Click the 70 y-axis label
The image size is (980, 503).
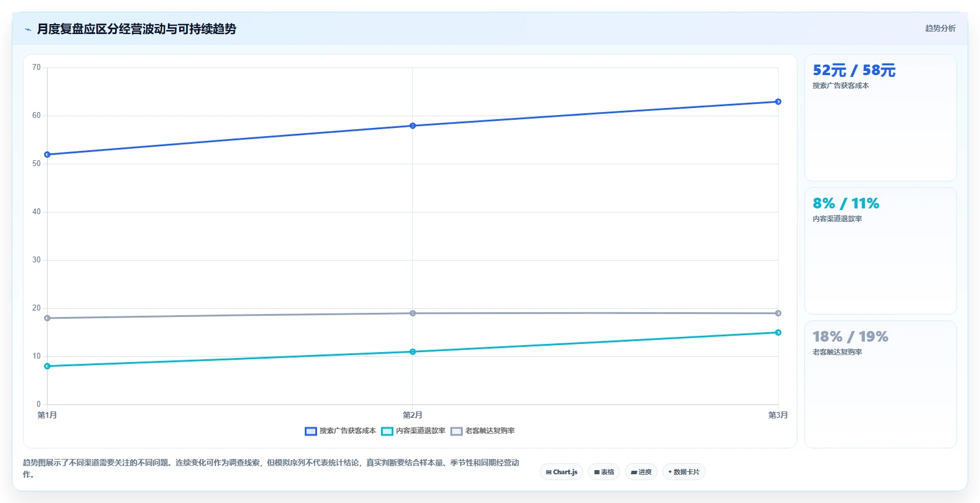(x=36, y=67)
